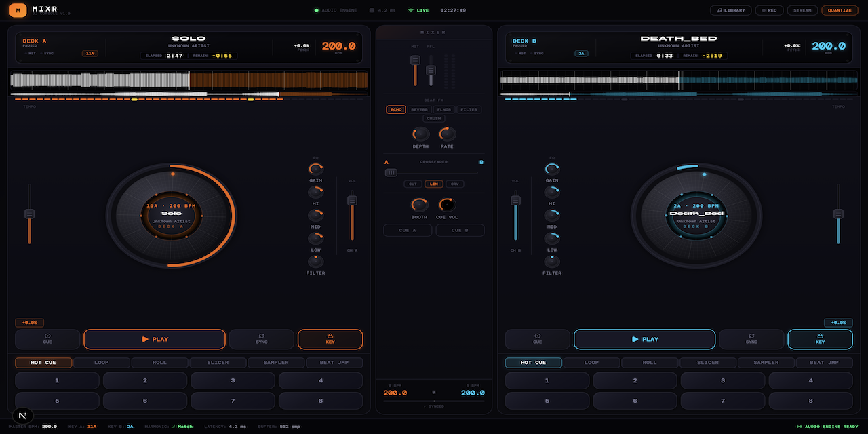Screen dimensions: 868x434
Task: Switch Deck A pads to LOOP mode
Action: pos(101,363)
